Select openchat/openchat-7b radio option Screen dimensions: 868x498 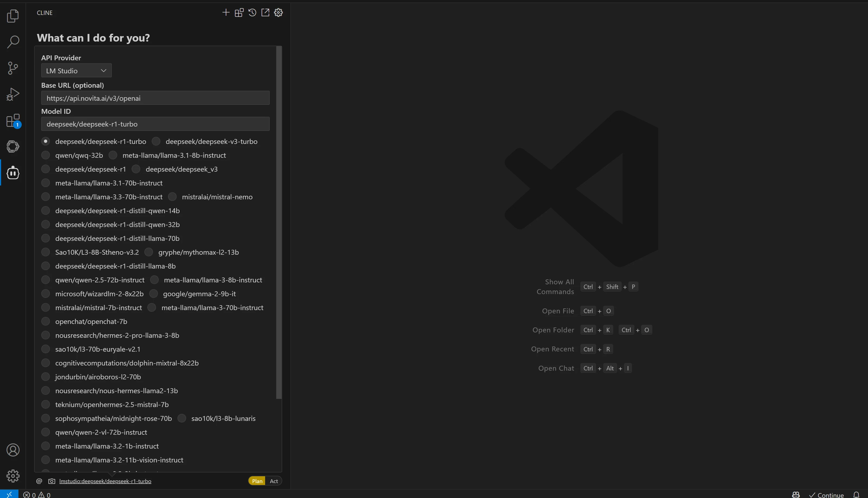coord(46,322)
